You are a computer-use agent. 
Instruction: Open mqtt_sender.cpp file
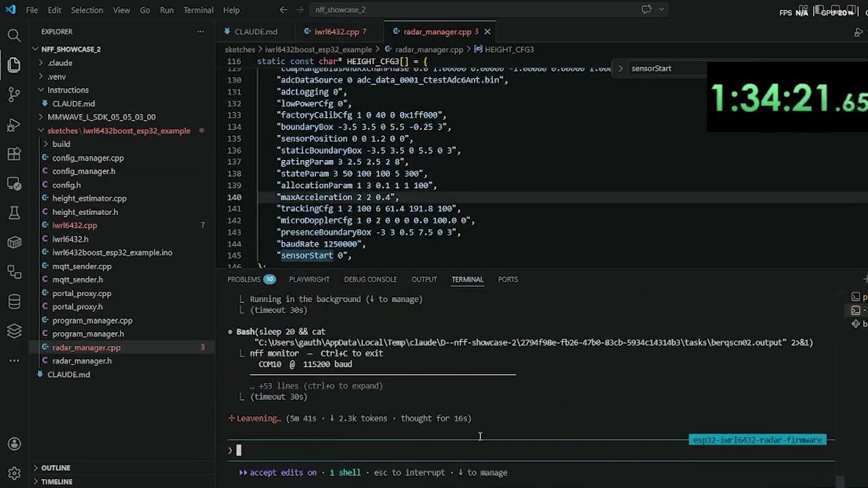(x=81, y=266)
